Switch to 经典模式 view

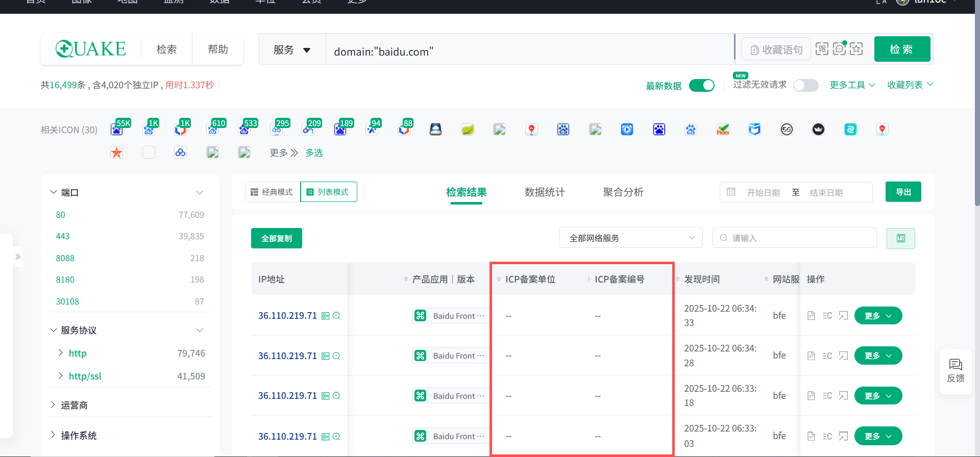pyautogui.click(x=272, y=192)
